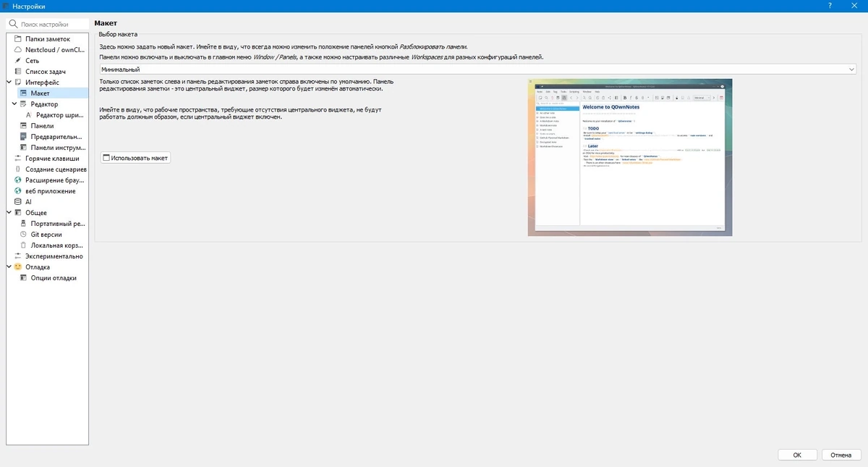Open the Минимальный layout dropdown
868x467 pixels.
pyautogui.click(x=478, y=70)
